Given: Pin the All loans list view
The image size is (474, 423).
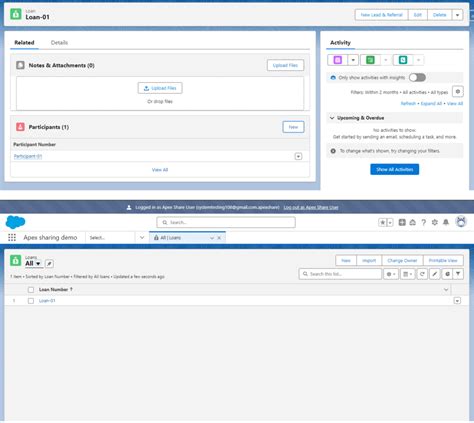Looking at the screenshot, I should click(x=49, y=264).
